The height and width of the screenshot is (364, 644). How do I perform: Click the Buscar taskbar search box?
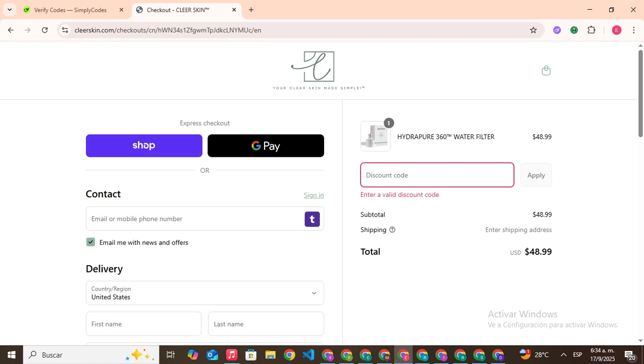pyautogui.click(x=91, y=355)
